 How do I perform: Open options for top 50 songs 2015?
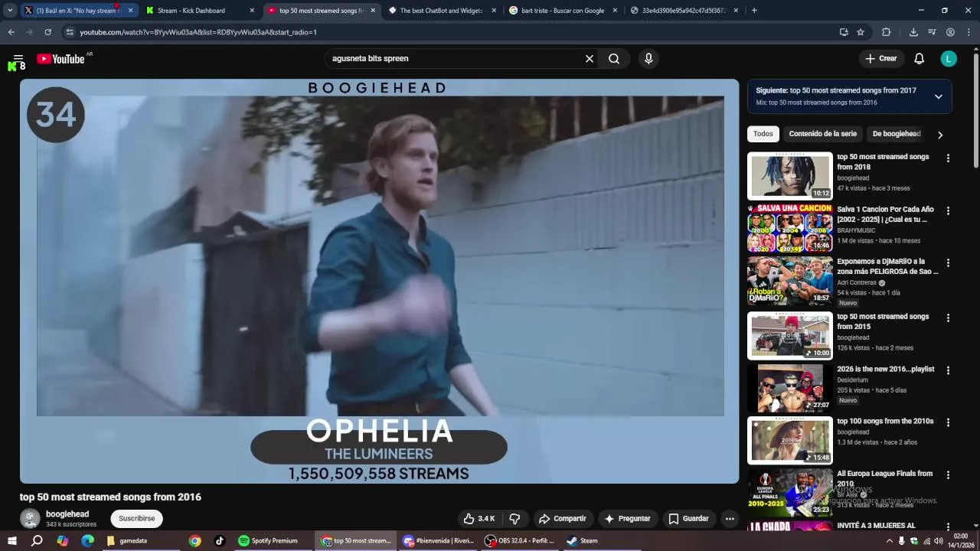pos(948,318)
